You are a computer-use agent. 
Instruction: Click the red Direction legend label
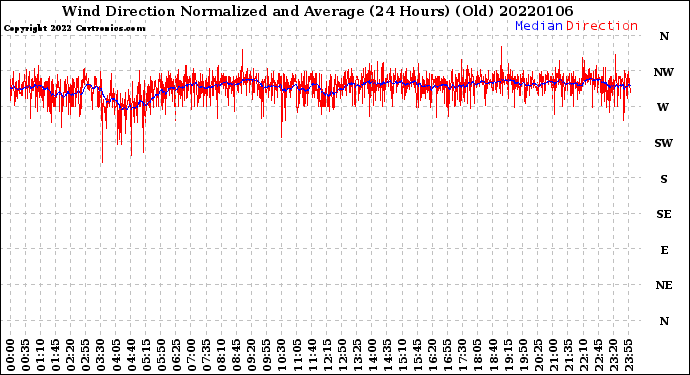602,26
